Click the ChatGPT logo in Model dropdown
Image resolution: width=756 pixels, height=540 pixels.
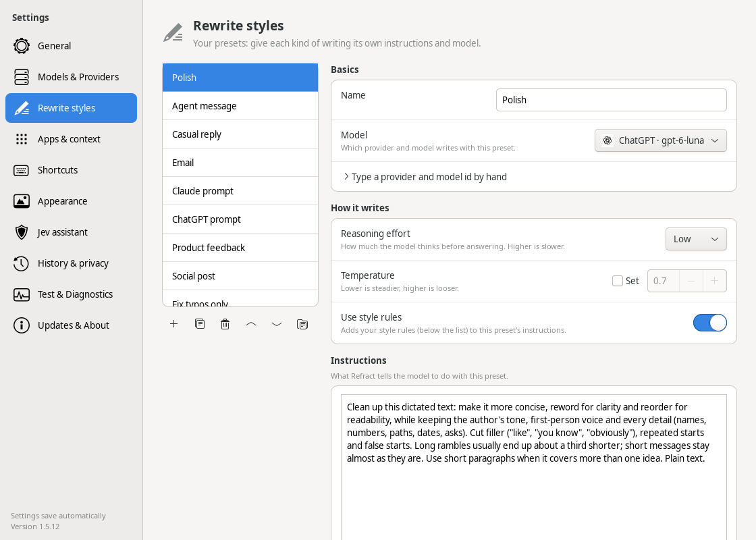click(x=607, y=140)
